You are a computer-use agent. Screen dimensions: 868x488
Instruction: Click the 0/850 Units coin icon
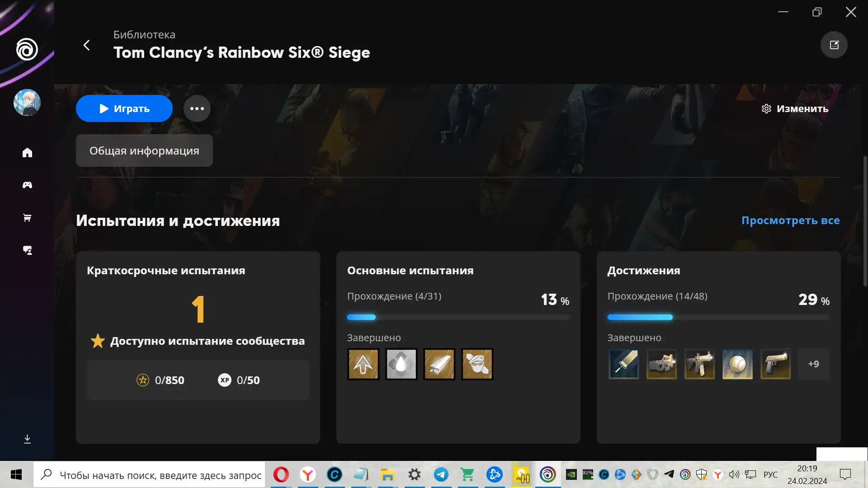[143, 380]
